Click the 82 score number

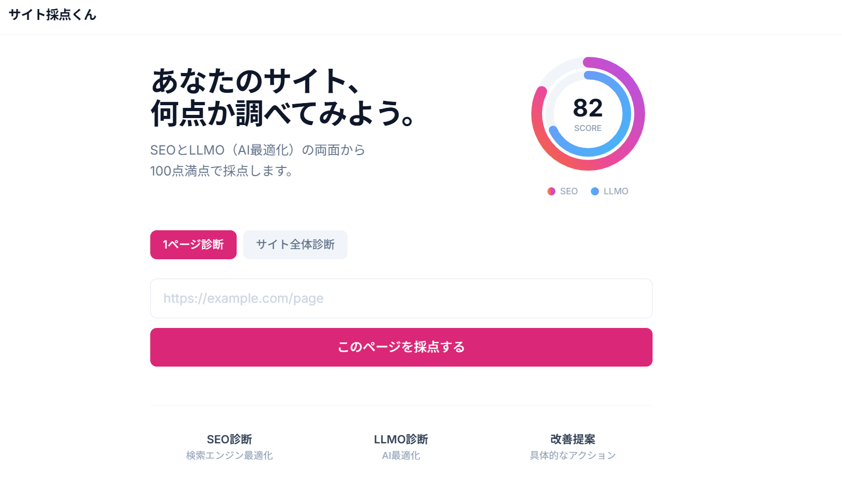pos(588,108)
